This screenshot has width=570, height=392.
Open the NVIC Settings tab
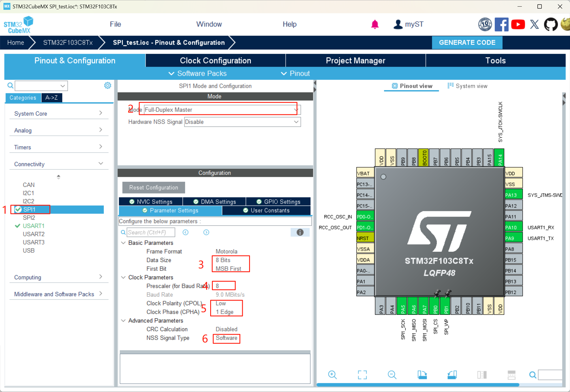tap(151, 201)
